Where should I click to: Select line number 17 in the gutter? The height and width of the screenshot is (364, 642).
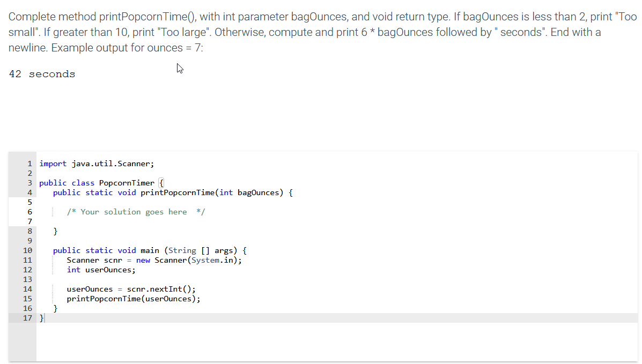click(x=27, y=317)
